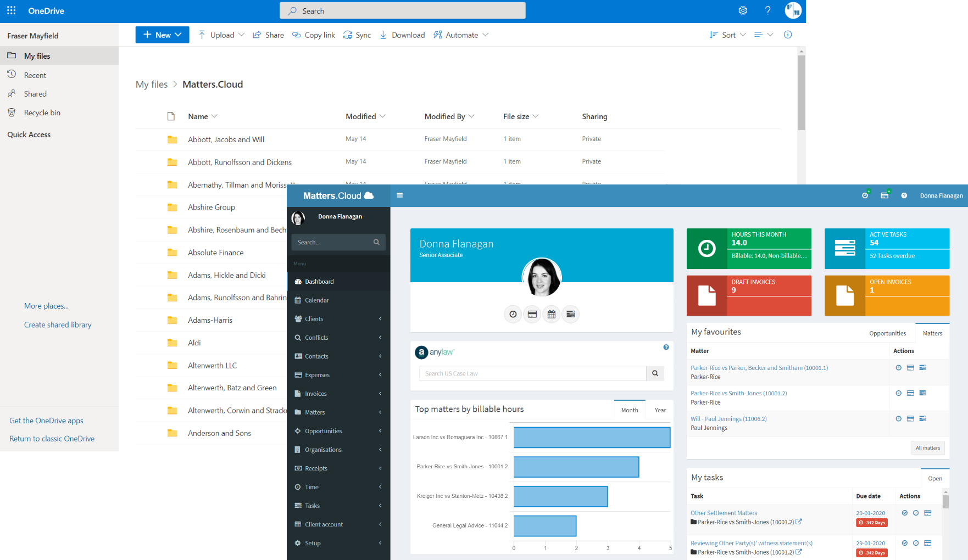968x560 pixels.
Task: Click Get the OneDrive apps link
Action: click(47, 421)
